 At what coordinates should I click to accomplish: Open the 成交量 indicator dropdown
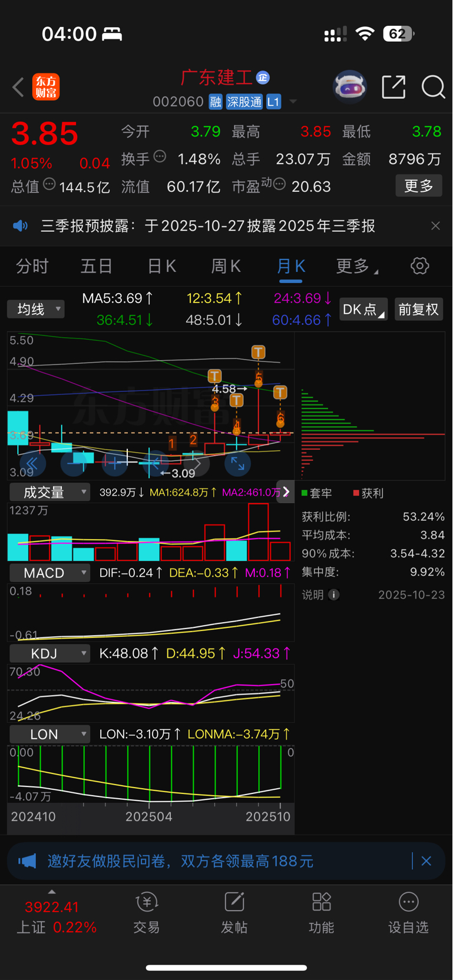click(49, 492)
